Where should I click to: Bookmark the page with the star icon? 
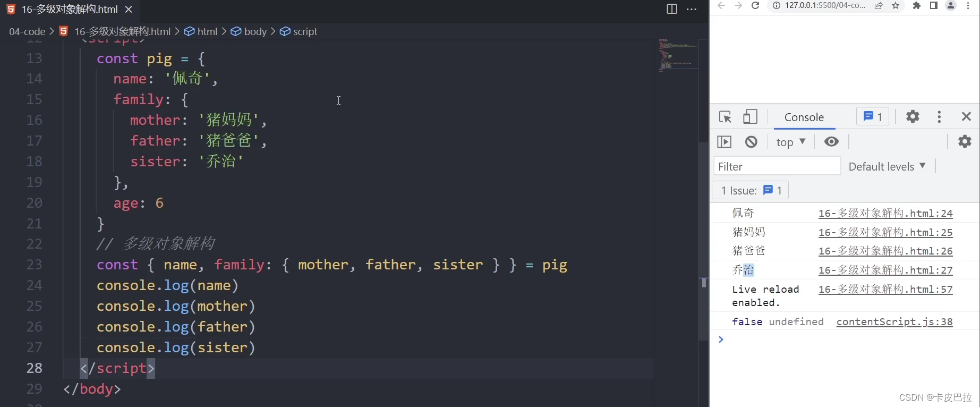[x=896, y=6]
